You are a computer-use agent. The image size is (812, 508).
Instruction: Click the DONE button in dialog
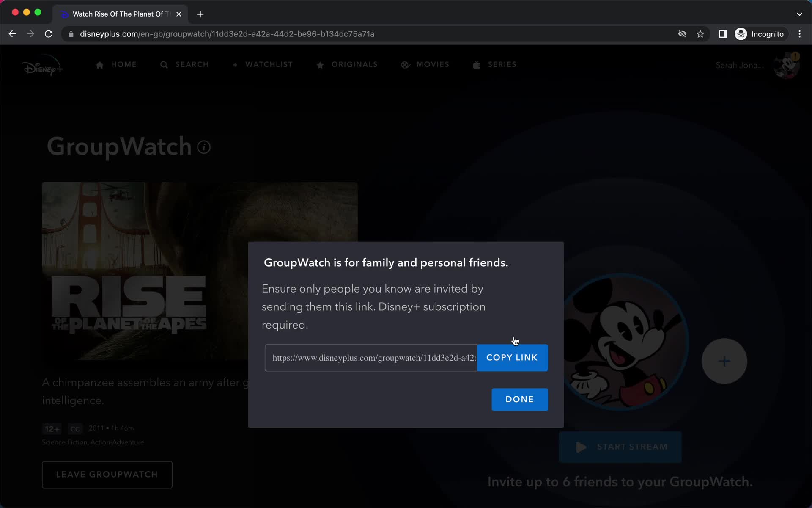coord(519,399)
